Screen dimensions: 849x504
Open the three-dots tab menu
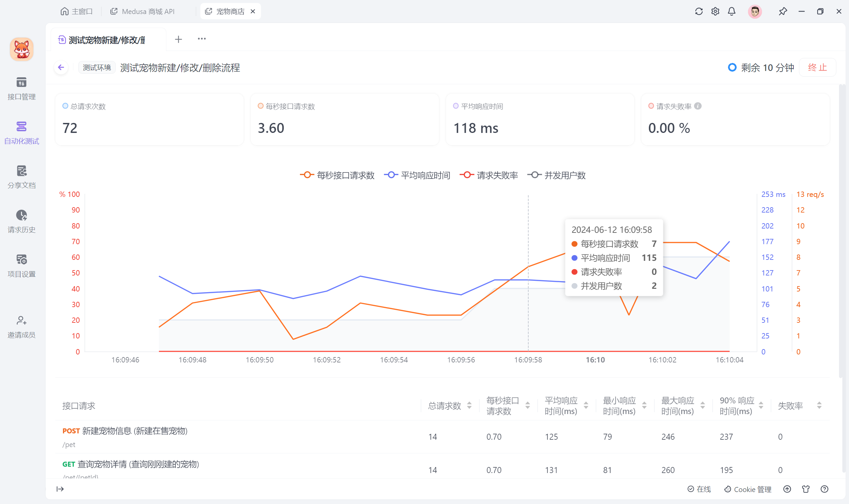click(x=202, y=39)
